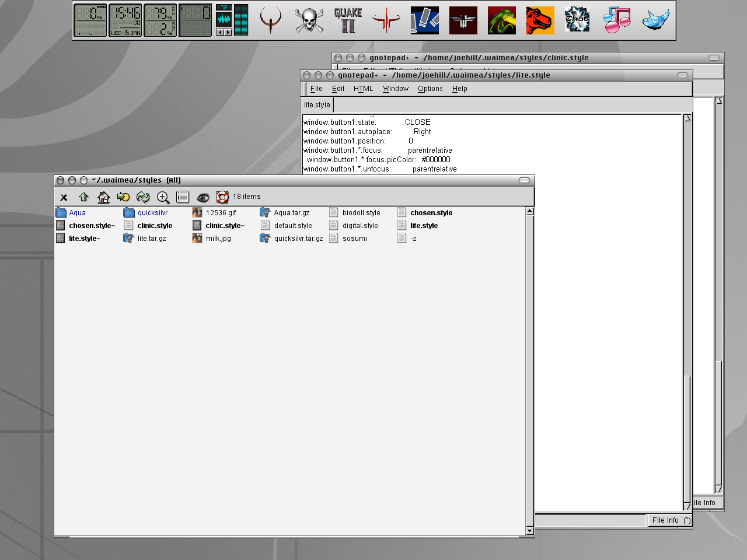The image size is (747, 560).
Task: Launch Quake II from the dock
Action: 348,20
